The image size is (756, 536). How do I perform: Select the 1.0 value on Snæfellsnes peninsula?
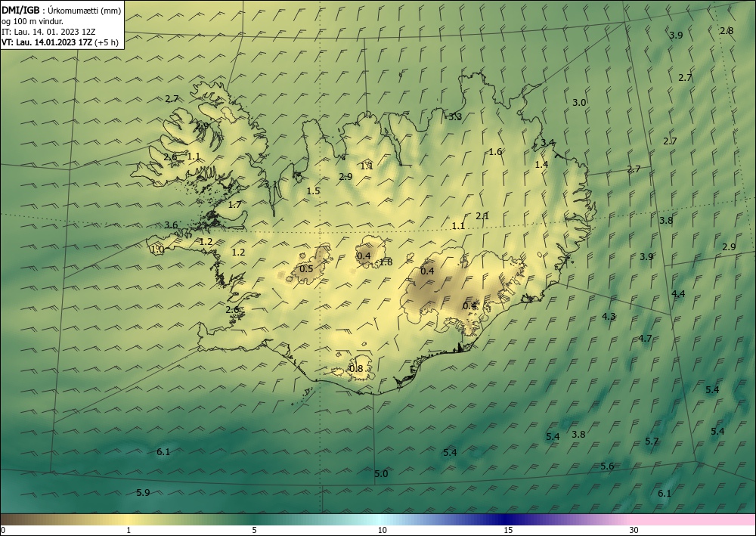click(x=157, y=249)
